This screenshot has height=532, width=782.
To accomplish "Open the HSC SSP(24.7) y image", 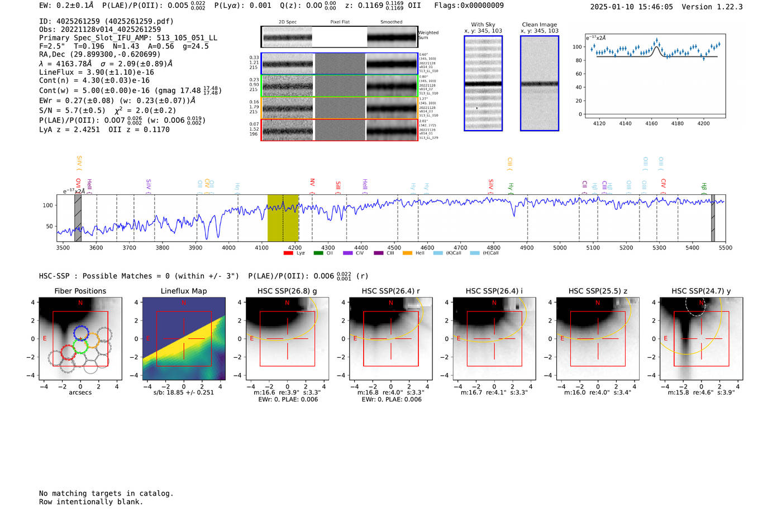I will [702, 338].
